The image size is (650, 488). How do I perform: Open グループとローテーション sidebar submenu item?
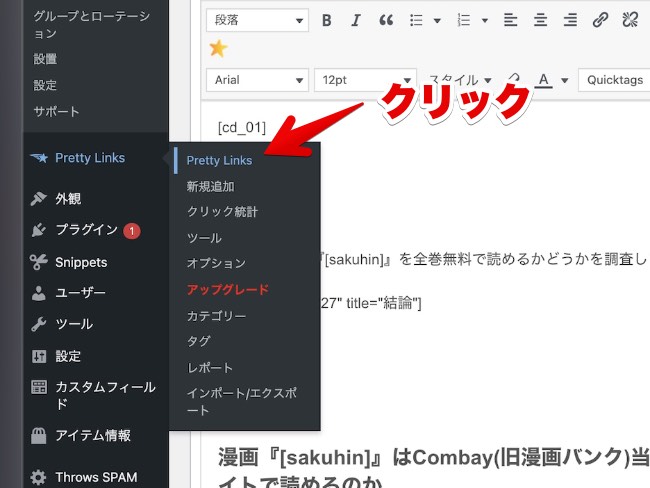click(x=92, y=24)
